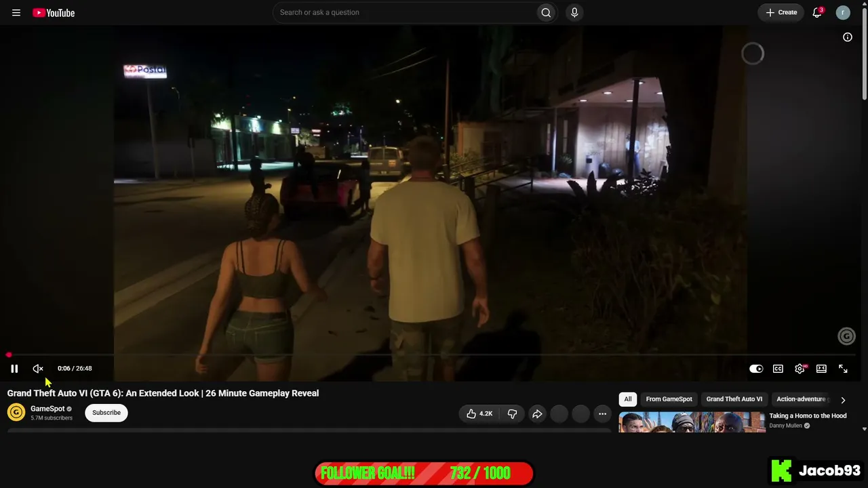
Task: Share this video
Action: (x=537, y=413)
